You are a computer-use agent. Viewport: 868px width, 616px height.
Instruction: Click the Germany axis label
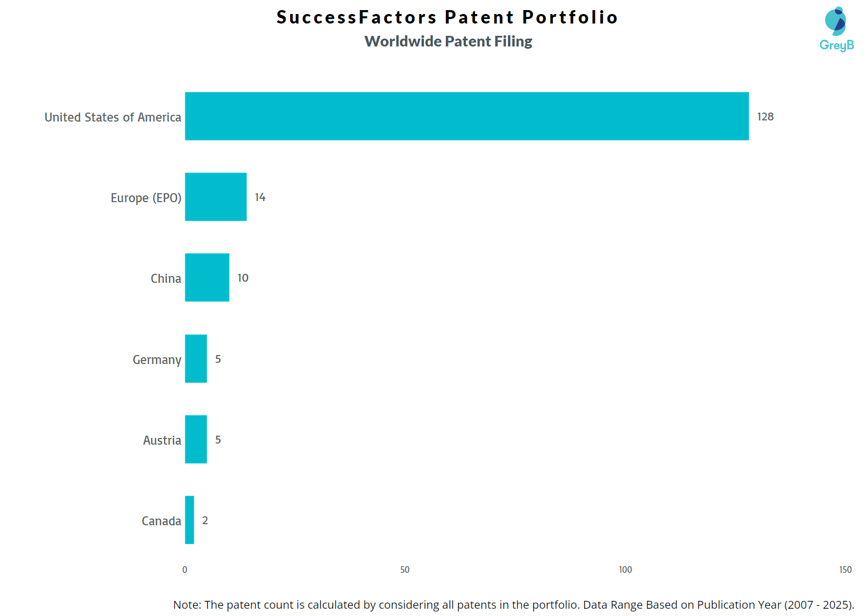[x=156, y=360]
